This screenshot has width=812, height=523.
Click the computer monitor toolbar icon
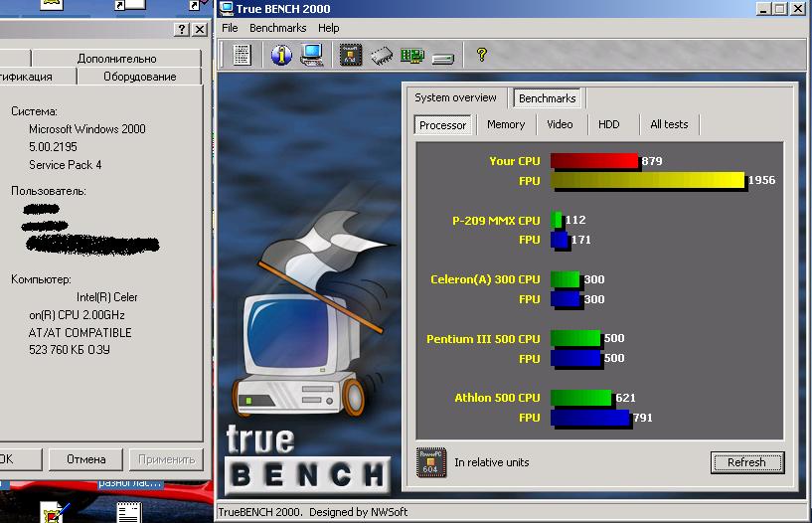pyautogui.click(x=311, y=55)
